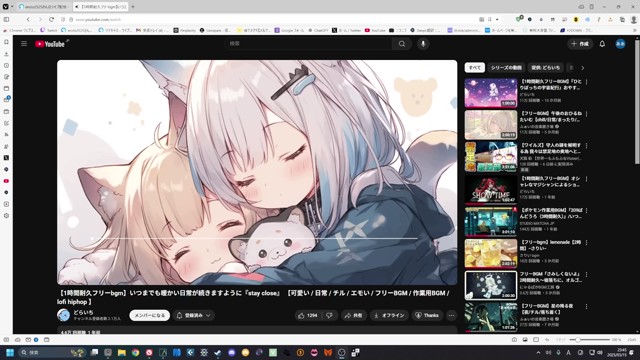Image resolution: width=640 pixels, height=360 pixels.
Task: Go back in browser history
Action: pos(28,19)
